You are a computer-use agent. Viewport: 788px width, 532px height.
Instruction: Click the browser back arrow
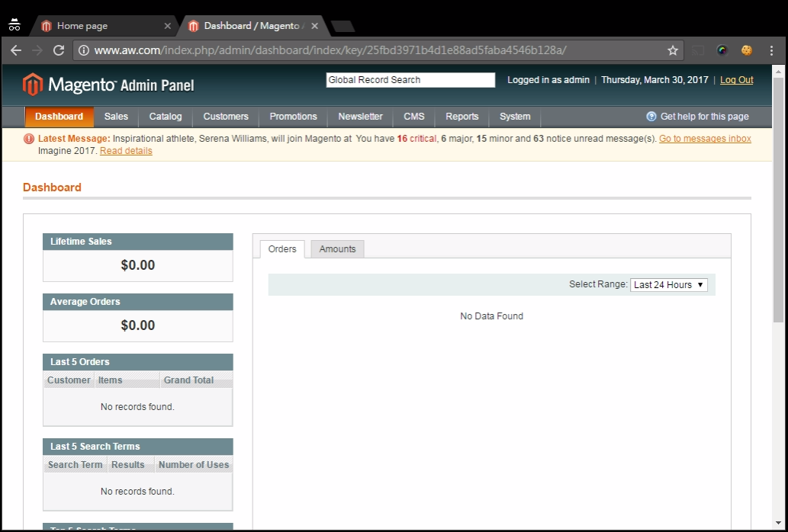tap(15, 50)
